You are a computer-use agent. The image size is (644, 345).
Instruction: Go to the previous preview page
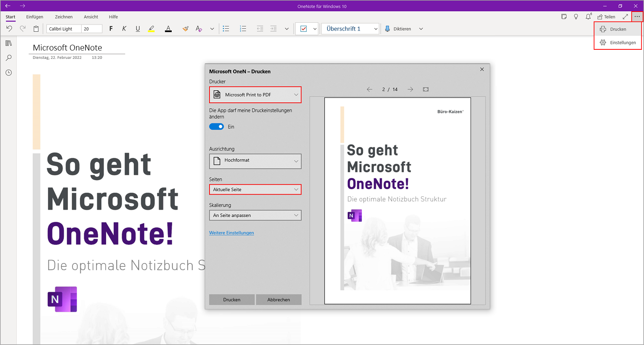[369, 89]
